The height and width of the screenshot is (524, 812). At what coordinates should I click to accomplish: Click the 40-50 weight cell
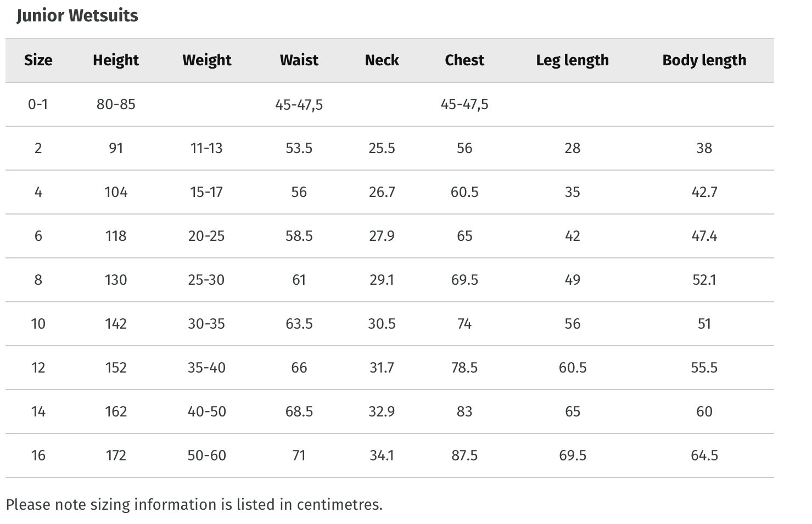click(206, 412)
